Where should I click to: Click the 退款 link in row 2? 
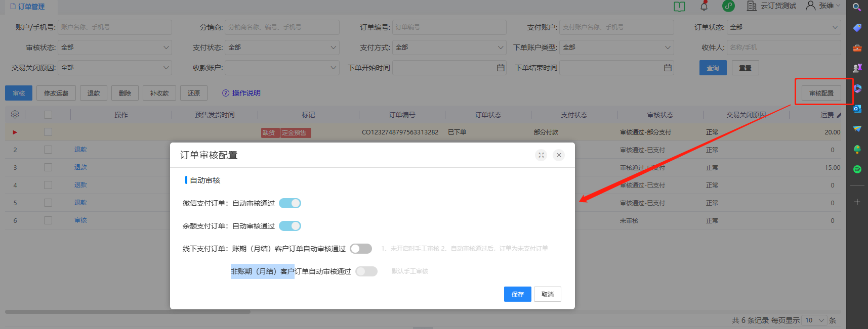coord(80,150)
